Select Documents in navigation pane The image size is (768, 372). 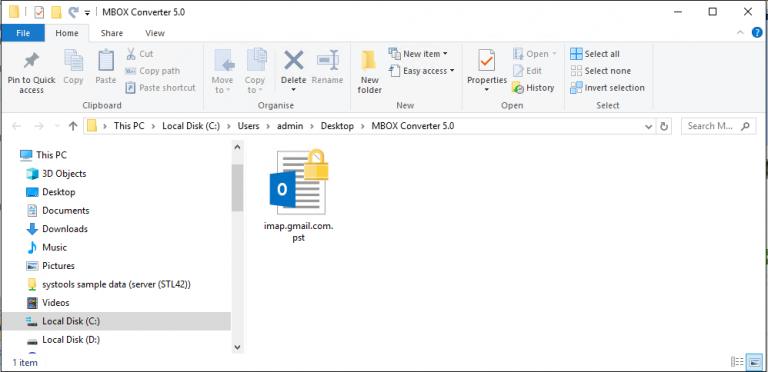57,210
